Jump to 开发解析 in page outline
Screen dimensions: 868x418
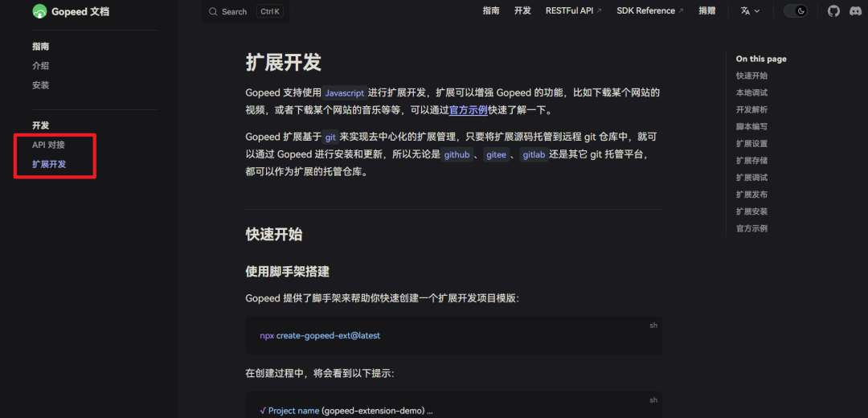point(751,109)
